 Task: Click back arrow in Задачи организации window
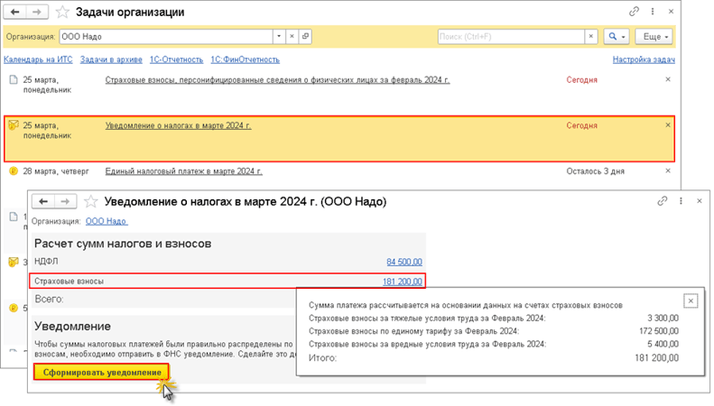click(17, 12)
